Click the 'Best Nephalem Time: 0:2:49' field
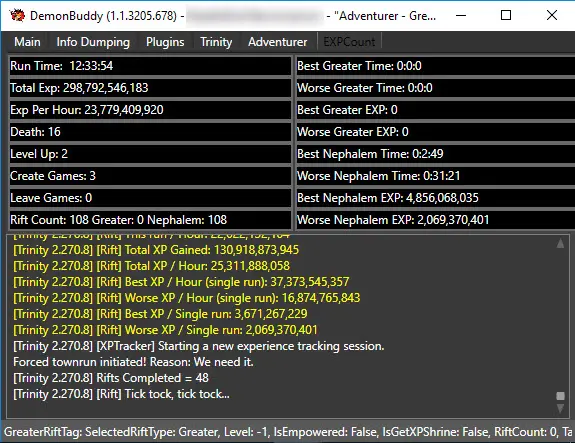 pyautogui.click(x=436, y=154)
